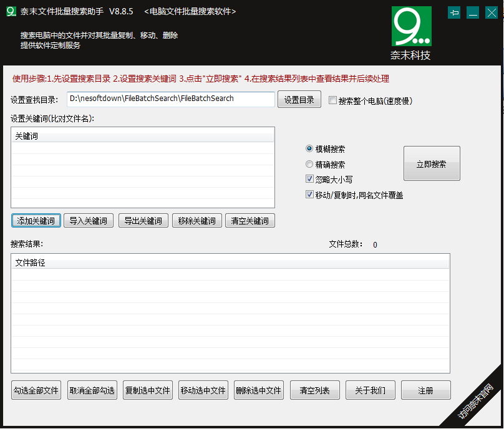This screenshot has height=429, width=504.
Task: Click the search directory input field
Action: click(170, 99)
